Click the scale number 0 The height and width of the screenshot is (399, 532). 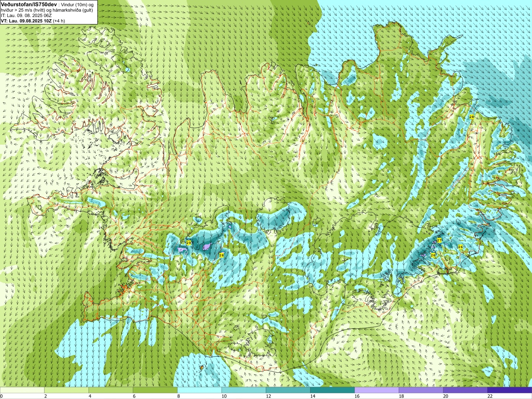[x=1, y=396]
